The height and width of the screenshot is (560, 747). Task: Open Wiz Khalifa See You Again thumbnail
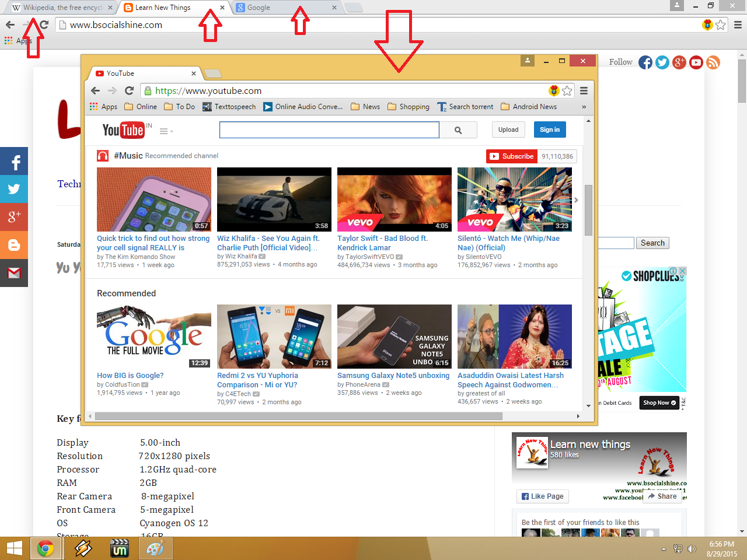(274, 199)
